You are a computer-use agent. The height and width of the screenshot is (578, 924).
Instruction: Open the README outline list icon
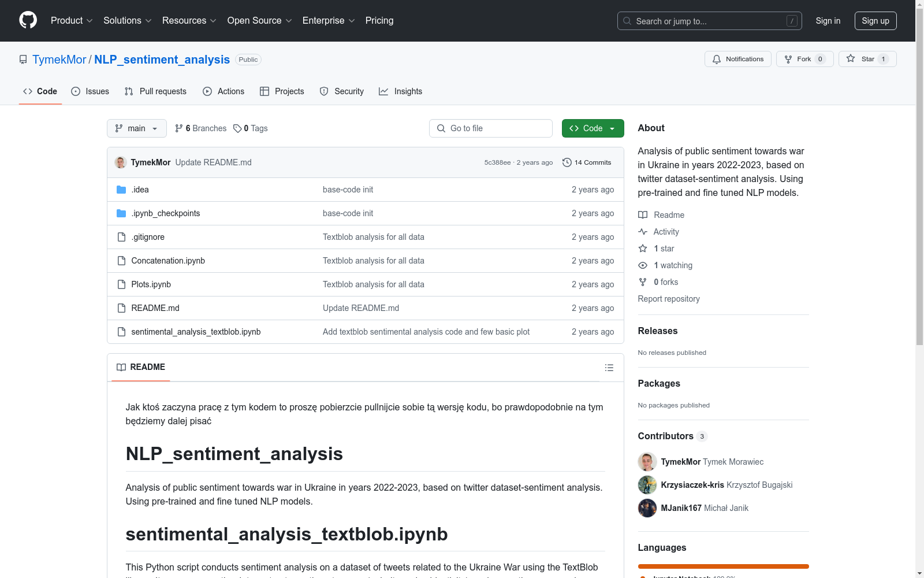[609, 367]
